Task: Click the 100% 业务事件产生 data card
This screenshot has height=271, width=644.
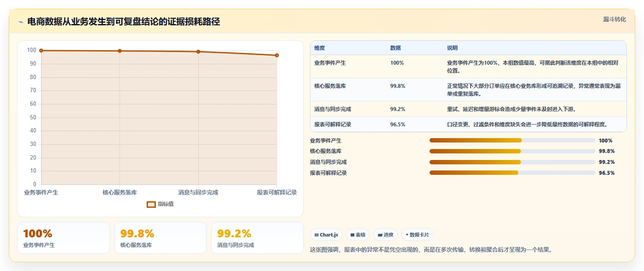Action: pos(63,238)
